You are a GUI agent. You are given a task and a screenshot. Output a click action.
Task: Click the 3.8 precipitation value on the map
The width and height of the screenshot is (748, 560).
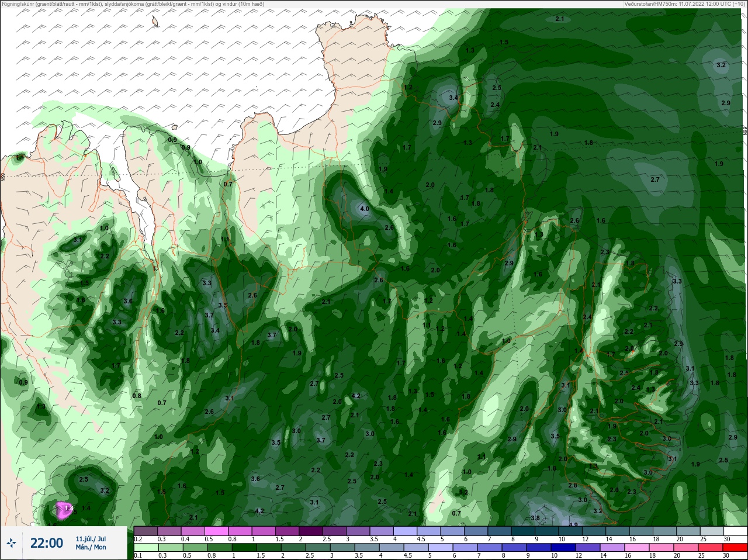point(535,518)
